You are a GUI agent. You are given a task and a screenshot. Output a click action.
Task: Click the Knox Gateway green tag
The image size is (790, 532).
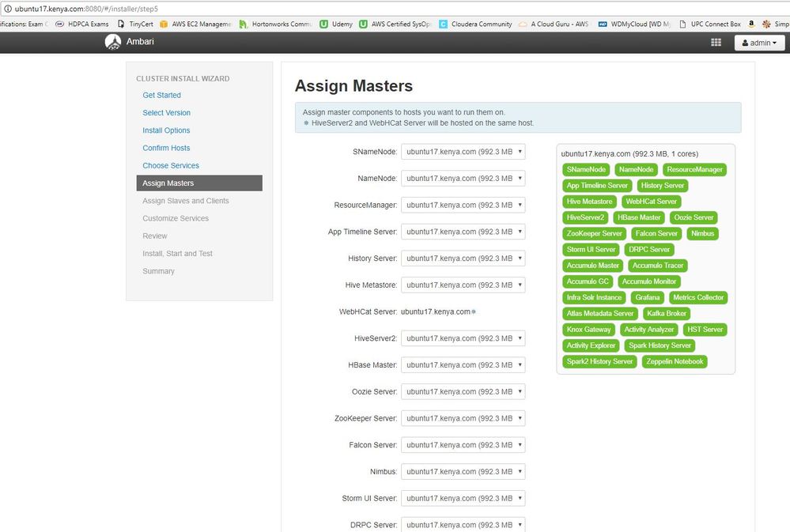[588, 330]
